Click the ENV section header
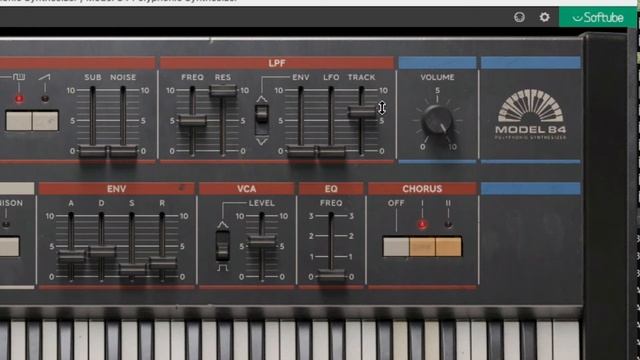 116,189
